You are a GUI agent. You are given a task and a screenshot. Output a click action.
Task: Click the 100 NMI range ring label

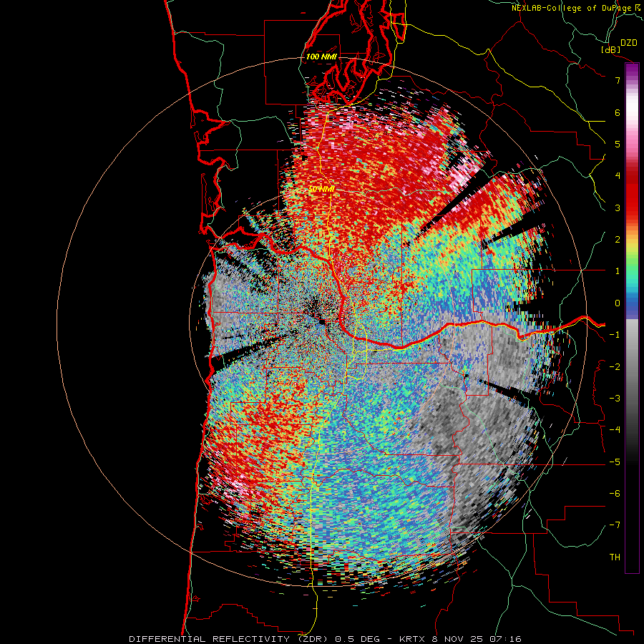tap(321, 57)
